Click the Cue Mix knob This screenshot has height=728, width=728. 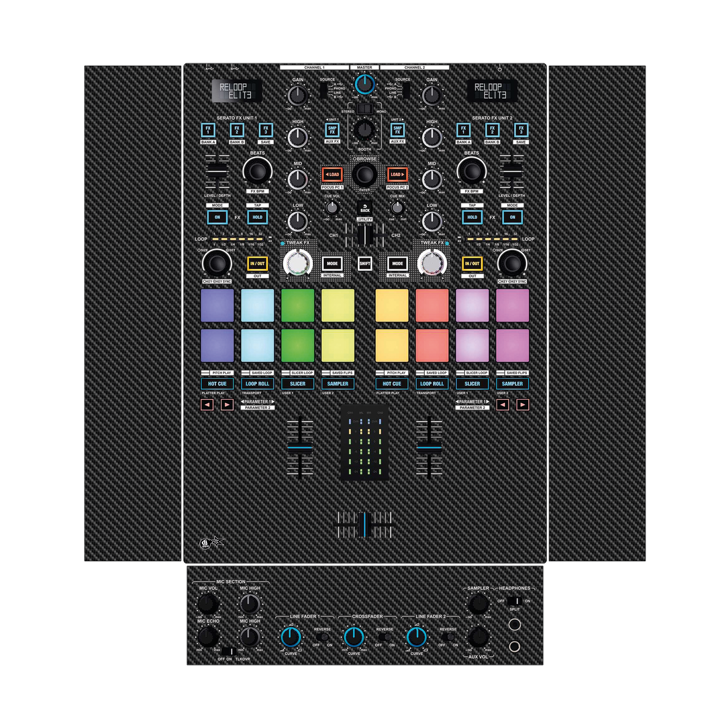(397, 208)
